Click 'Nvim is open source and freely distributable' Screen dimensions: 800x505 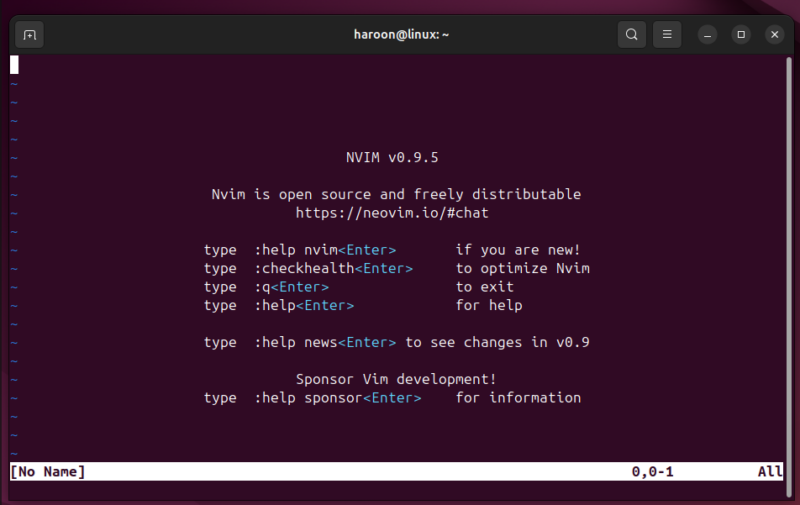click(x=396, y=194)
